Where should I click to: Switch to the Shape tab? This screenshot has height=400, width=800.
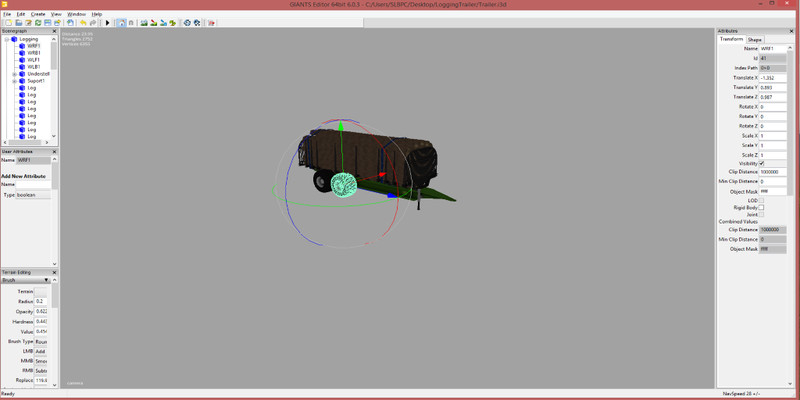(x=755, y=39)
